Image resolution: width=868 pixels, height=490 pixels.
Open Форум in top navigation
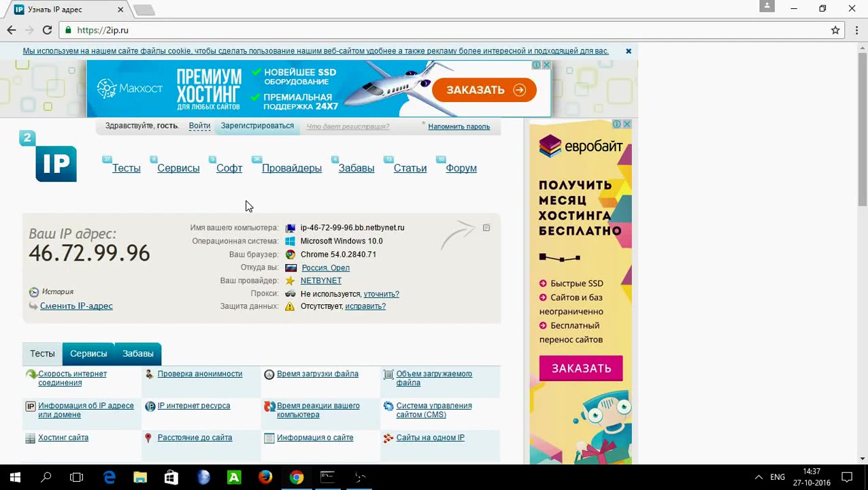(461, 168)
